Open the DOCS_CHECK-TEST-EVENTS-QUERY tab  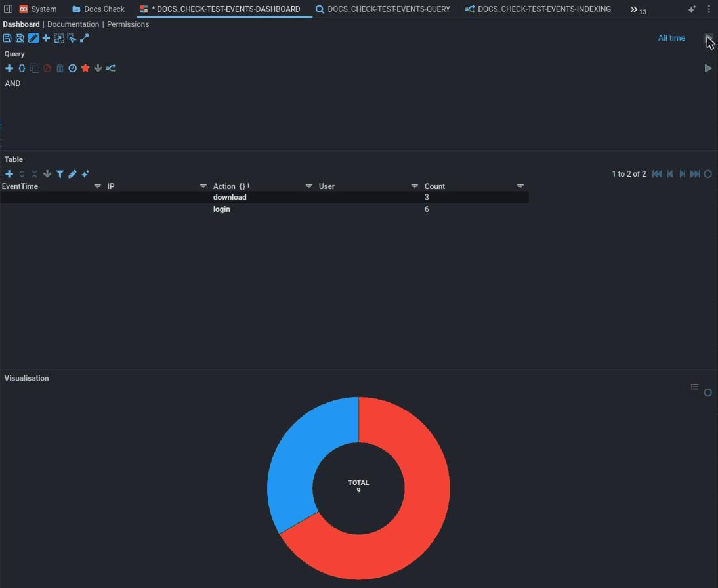[383, 9]
